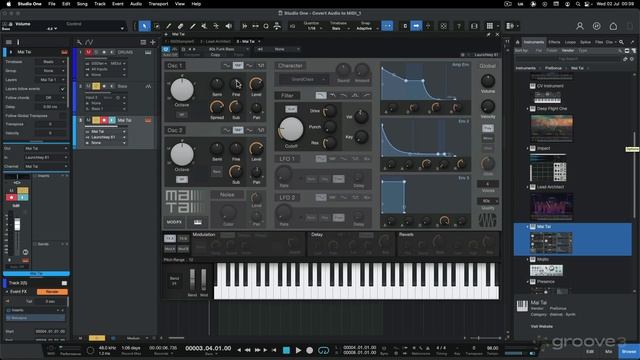Open Timebase dropdown in inspector
The image size is (640, 360).
(51, 62)
